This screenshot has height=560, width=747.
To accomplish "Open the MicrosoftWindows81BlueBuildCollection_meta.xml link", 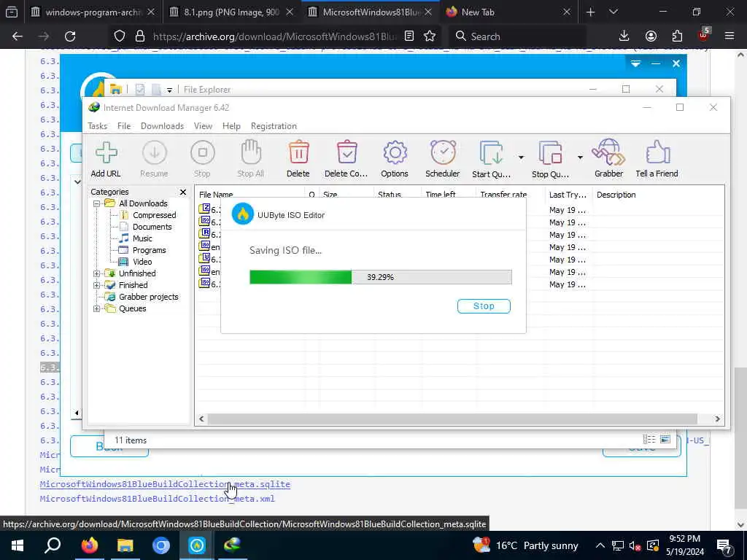I will tap(158, 499).
